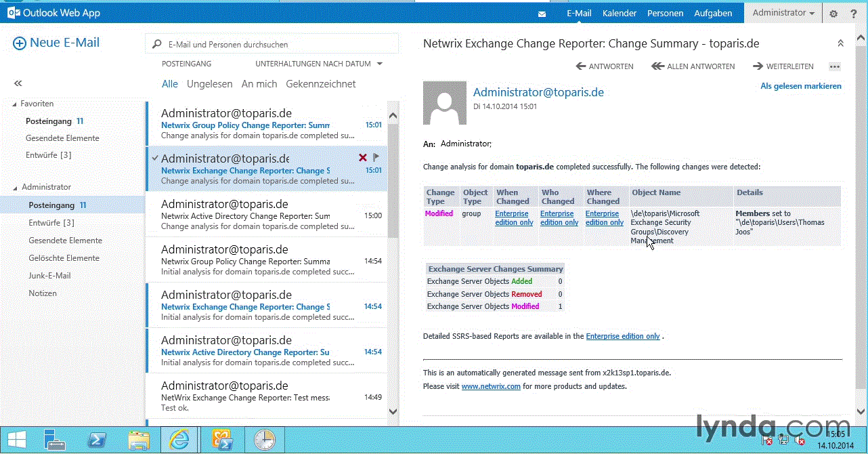Open the Junk-E-Mail folder
Image resolution: width=868 pixels, height=454 pixels.
49,276
